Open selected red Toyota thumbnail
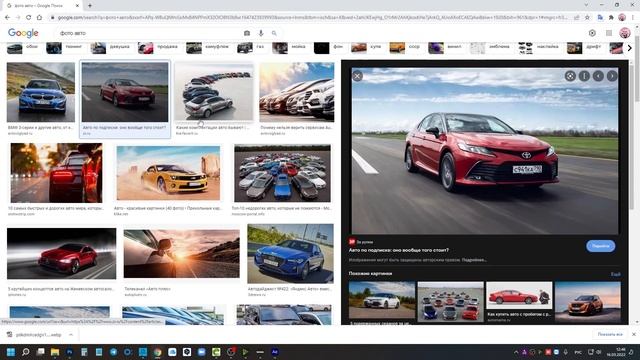Image resolution: width=640 pixels, height=360 pixels. [x=124, y=92]
